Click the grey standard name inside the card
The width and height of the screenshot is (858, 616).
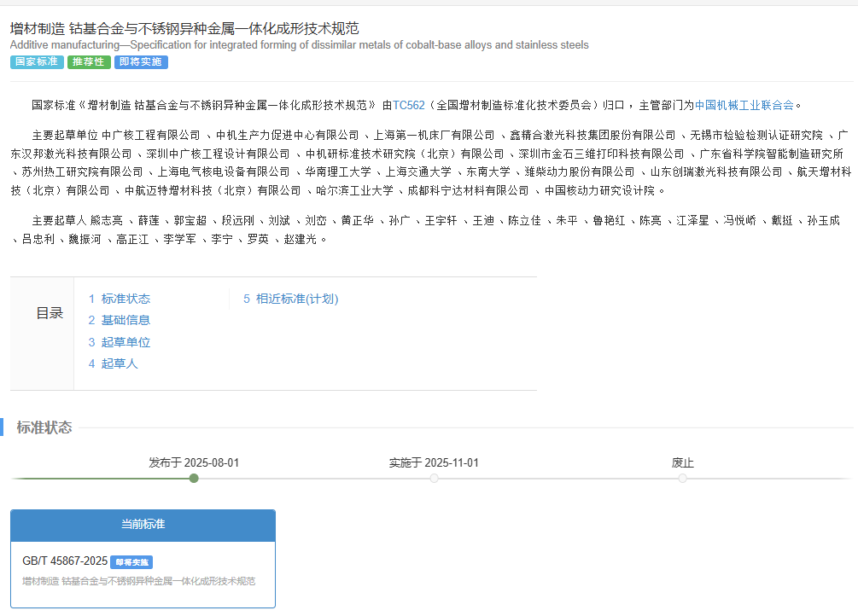pos(138,581)
